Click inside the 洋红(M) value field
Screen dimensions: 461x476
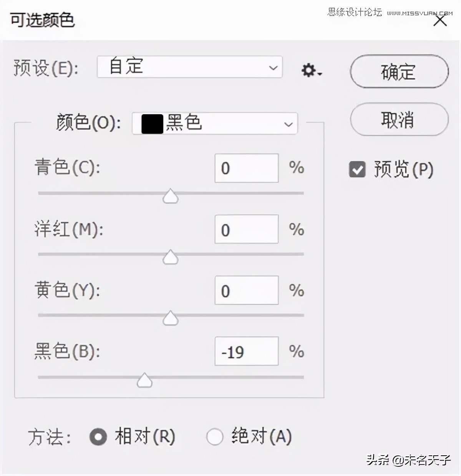click(246, 230)
